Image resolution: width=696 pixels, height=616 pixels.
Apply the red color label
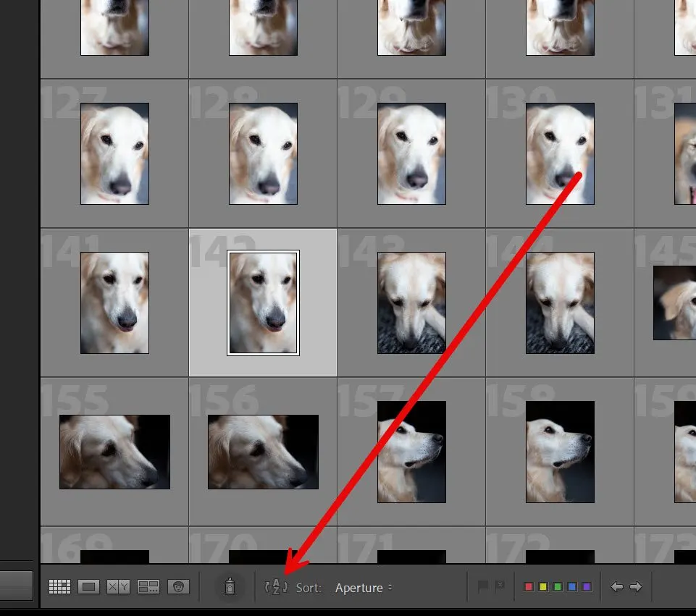coord(529,585)
